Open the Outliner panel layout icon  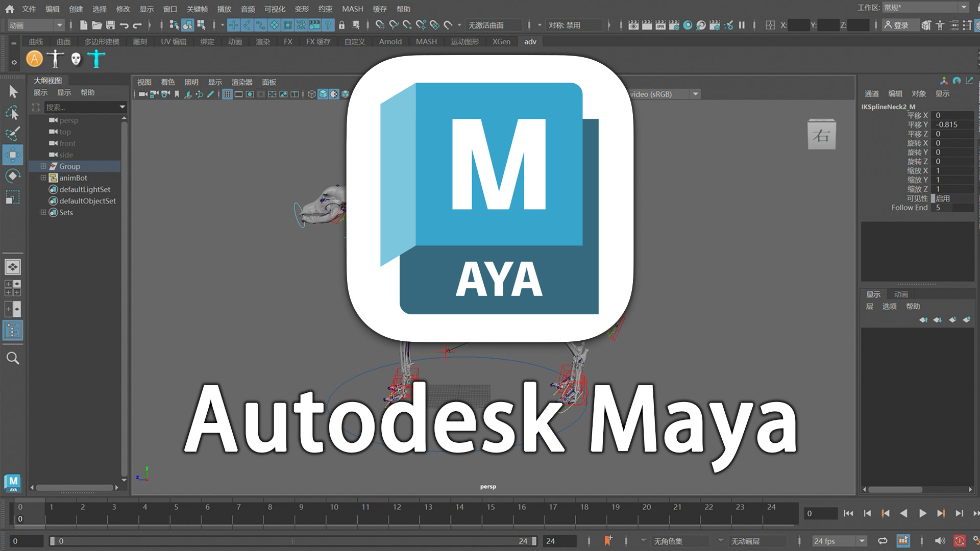click(x=13, y=331)
